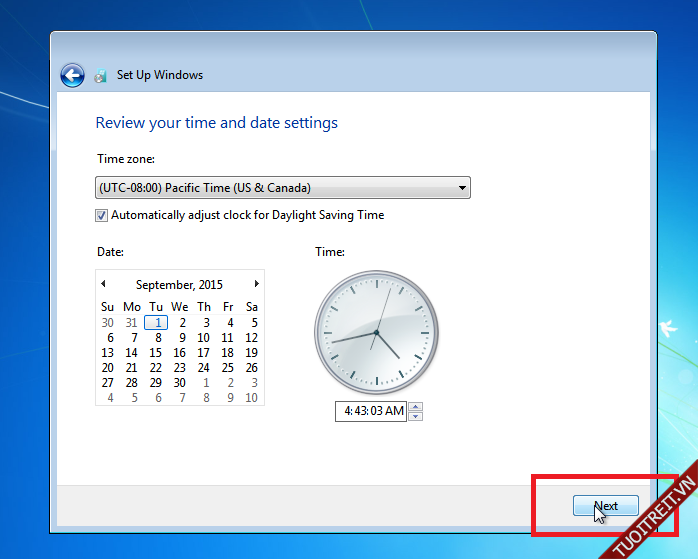Click the September, 2015 calendar header
698x559 pixels.
[180, 285]
